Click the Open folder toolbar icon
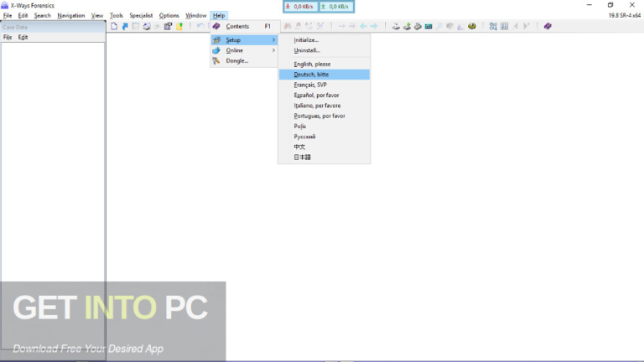The height and width of the screenshot is (362, 644). [x=179, y=26]
